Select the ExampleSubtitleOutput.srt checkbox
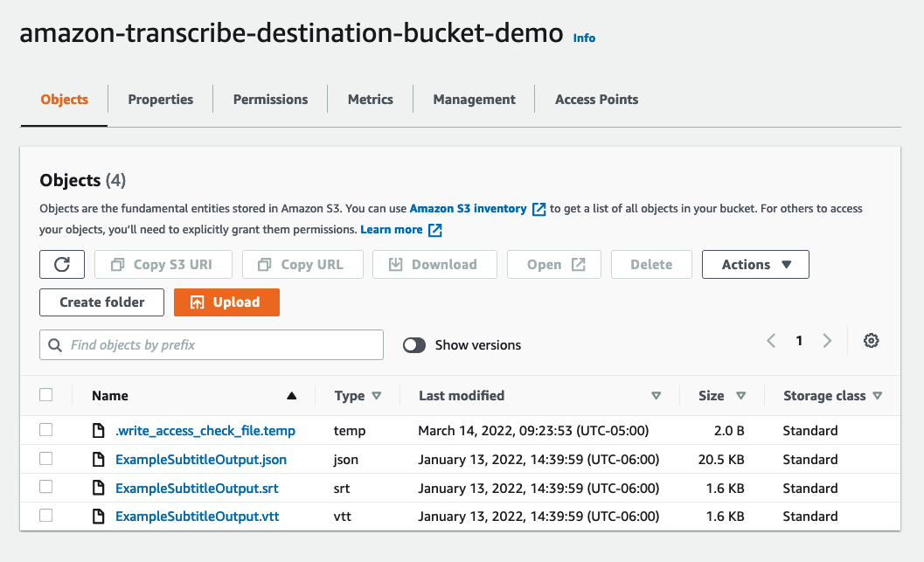 click(x=46, y=487)
